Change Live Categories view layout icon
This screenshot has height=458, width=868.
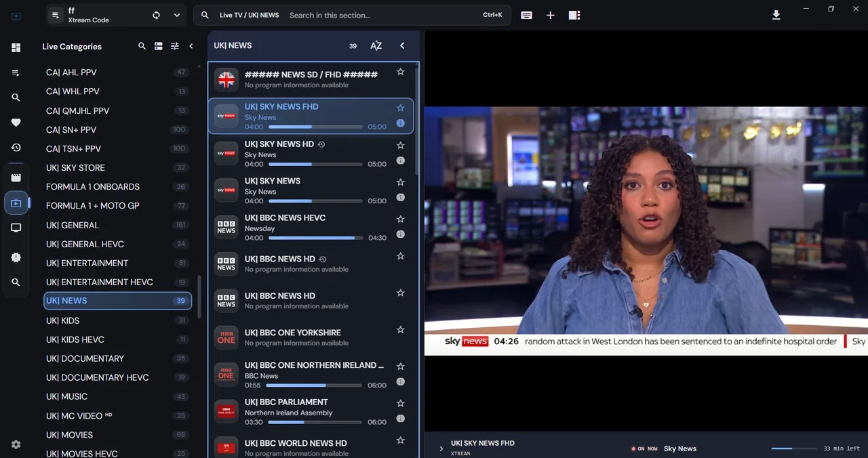tap(158, 46)
